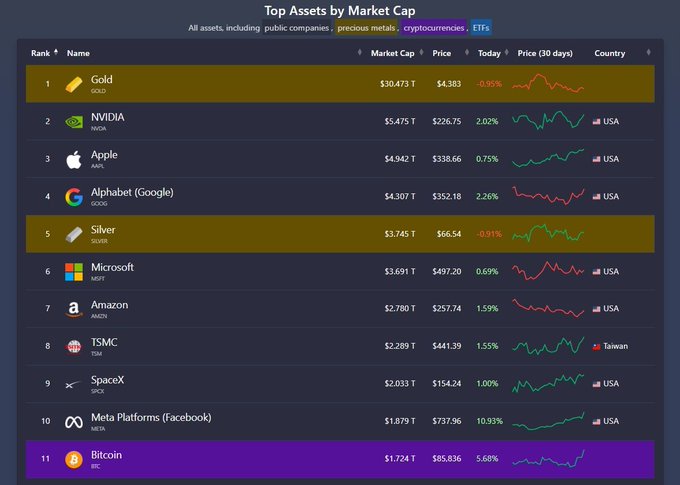Sort by Today column arrows
The width and height of the screenshot is (680, 485).
coord(506,52)
